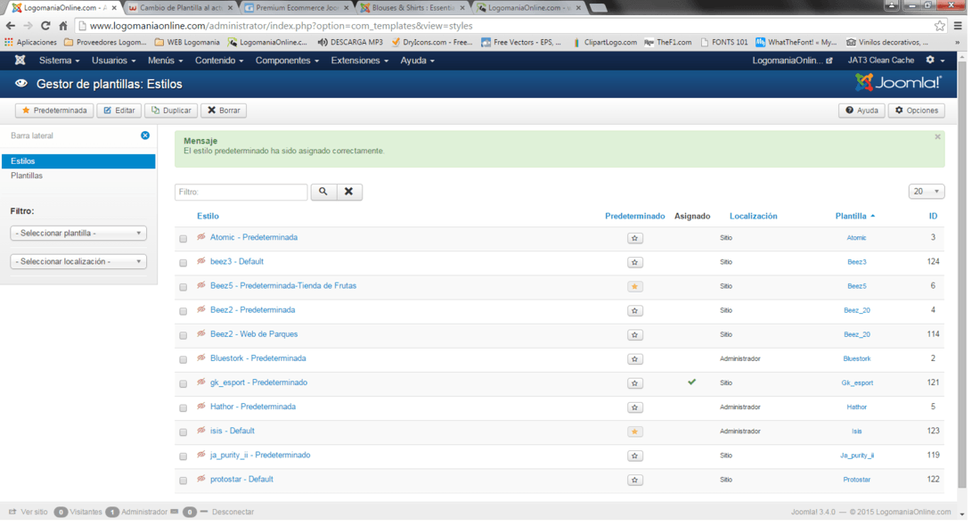
Task: Expand the Usuarios menu
Action: 113,60
